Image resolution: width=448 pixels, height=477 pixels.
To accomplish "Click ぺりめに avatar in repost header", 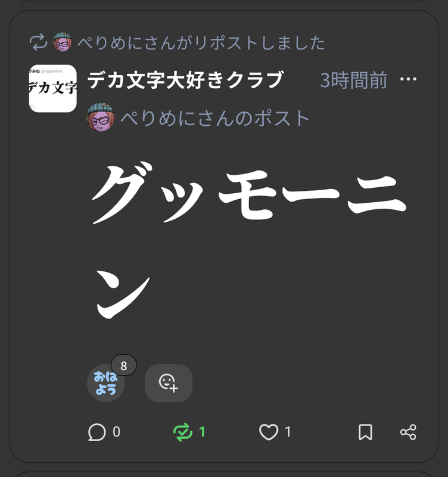I will (63, 42).
